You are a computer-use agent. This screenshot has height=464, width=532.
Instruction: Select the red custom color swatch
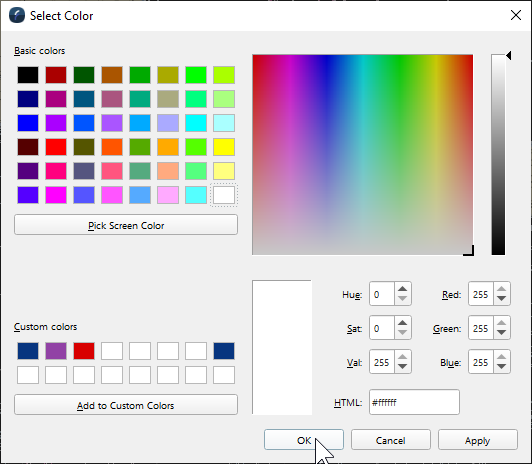coord(84,351)
